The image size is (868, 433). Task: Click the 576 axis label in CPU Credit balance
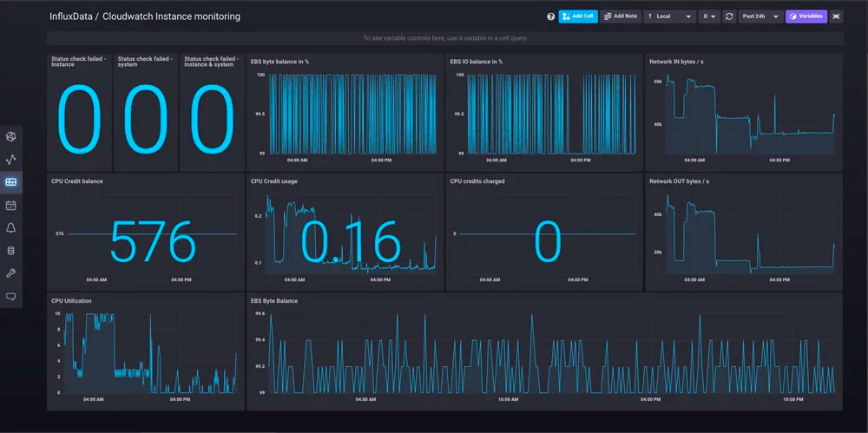59,233
